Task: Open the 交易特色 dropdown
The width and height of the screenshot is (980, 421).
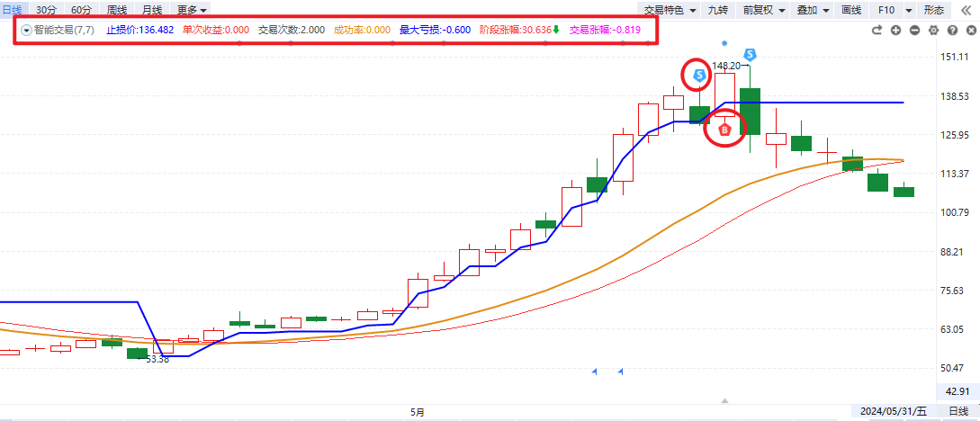Action: [x=671, y=10]
